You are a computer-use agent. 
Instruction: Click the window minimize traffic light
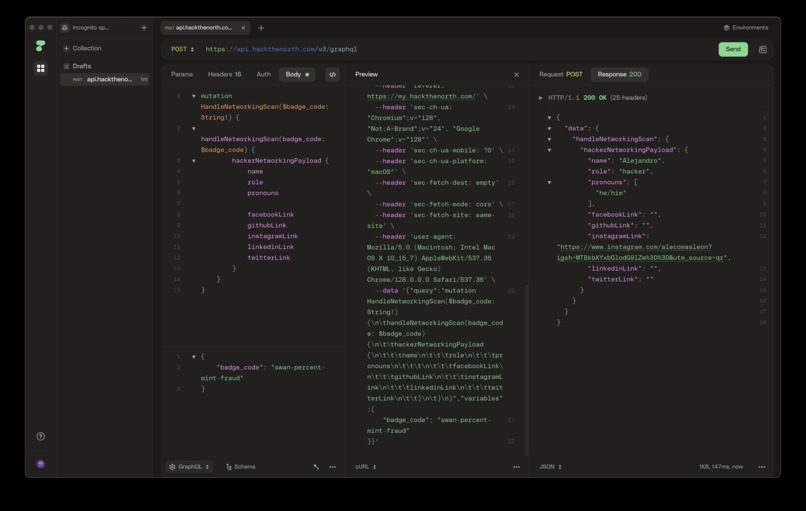click(x=41, y=28)
